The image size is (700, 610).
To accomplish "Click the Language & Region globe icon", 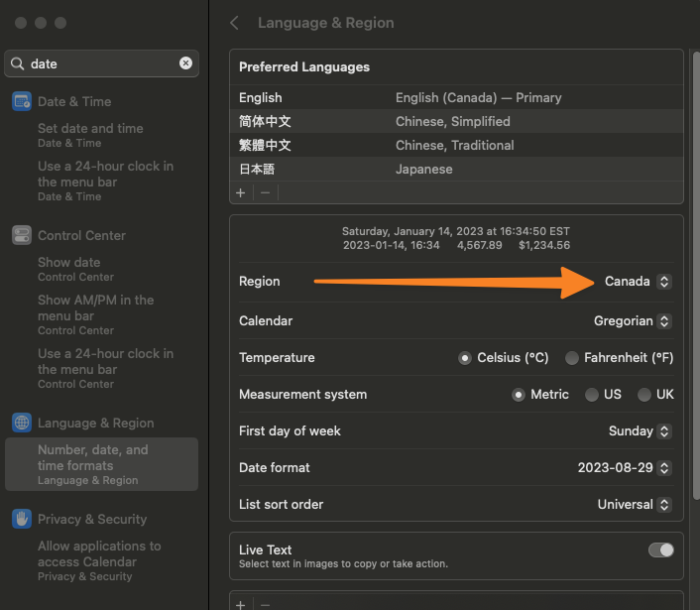I will tap(22, 423).
